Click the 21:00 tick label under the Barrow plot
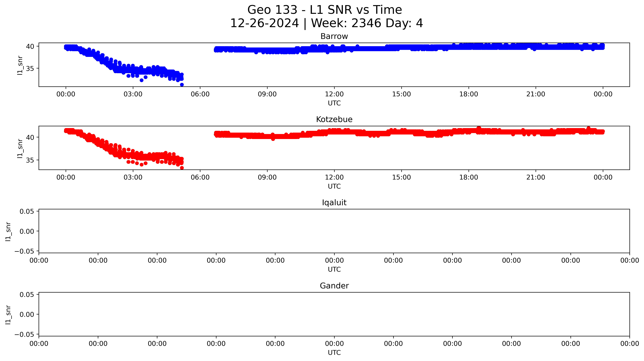 (x=535, y=94)
